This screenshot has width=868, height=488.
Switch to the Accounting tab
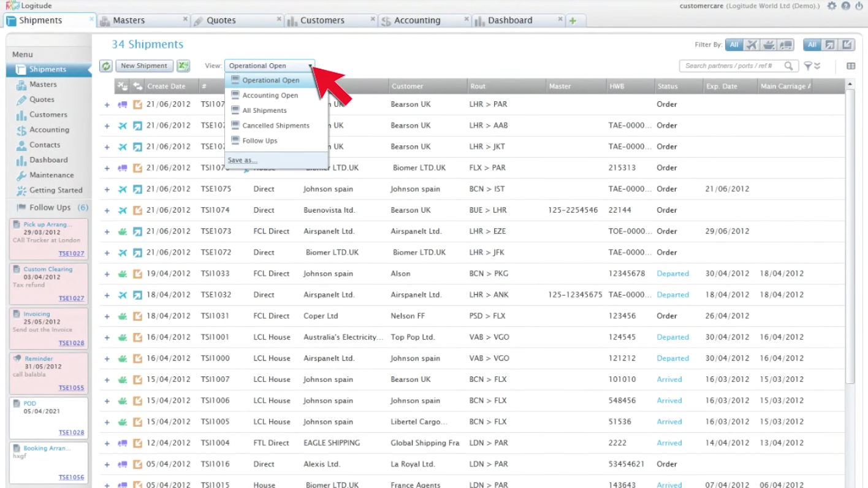coord(419,20)
